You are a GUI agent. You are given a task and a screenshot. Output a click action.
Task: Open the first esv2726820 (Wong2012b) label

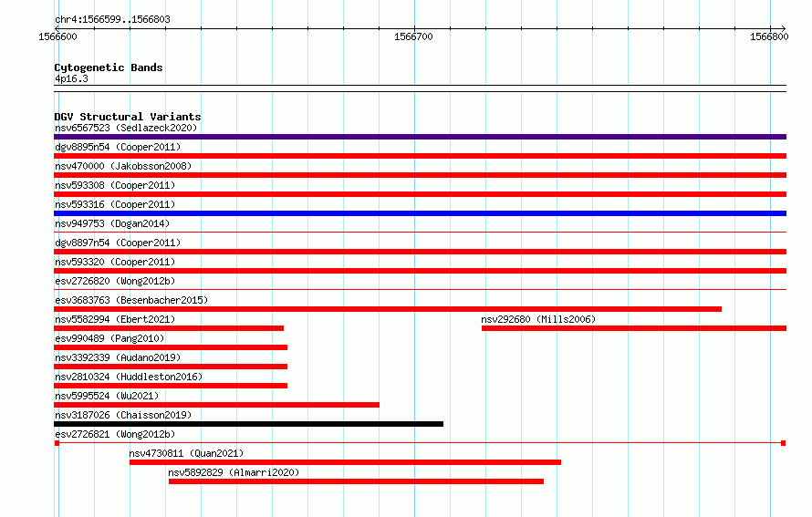[115, 281]
